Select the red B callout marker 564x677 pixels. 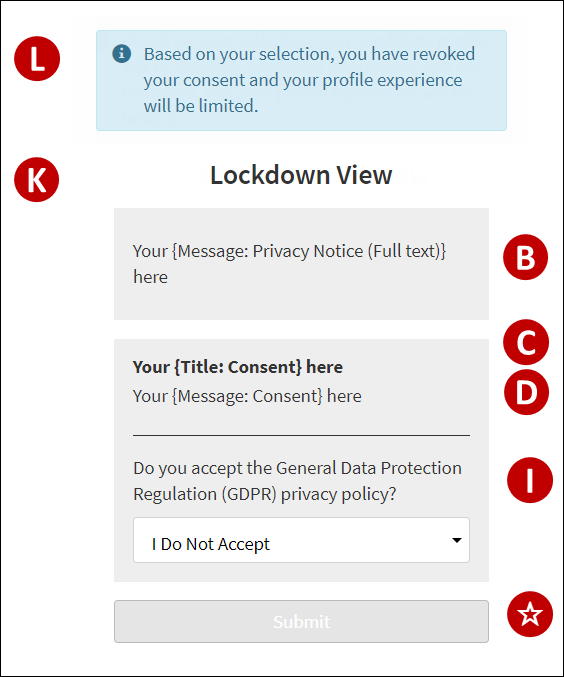[526, 257]
